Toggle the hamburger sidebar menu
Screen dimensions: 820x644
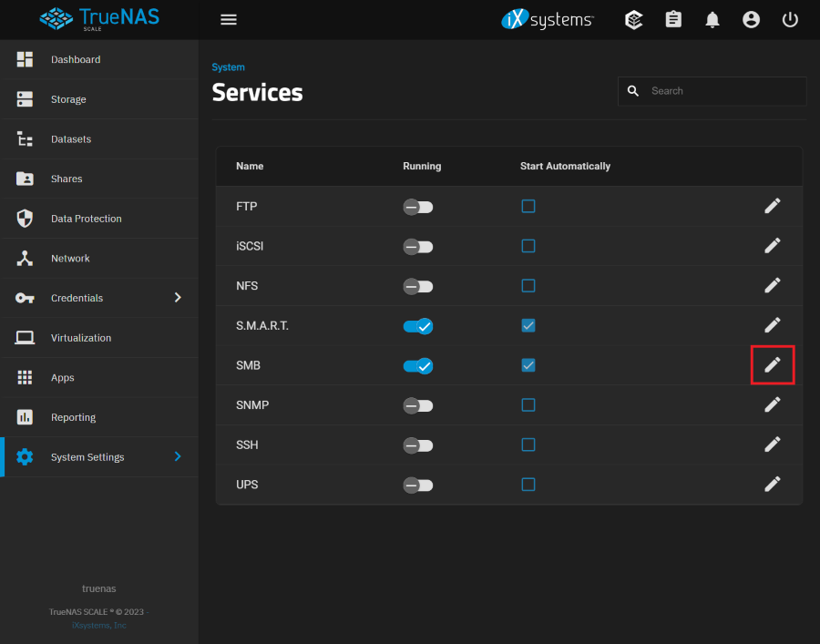(x=229, y=19)
